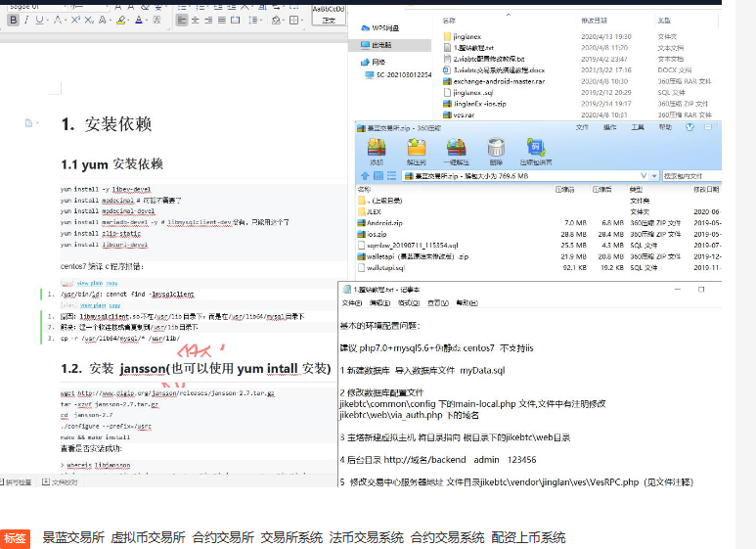The height and width of the screenshot is (549, 756).
Task: Open 帮助 menu in 360压缩
Action: click(x=665, y=127)
